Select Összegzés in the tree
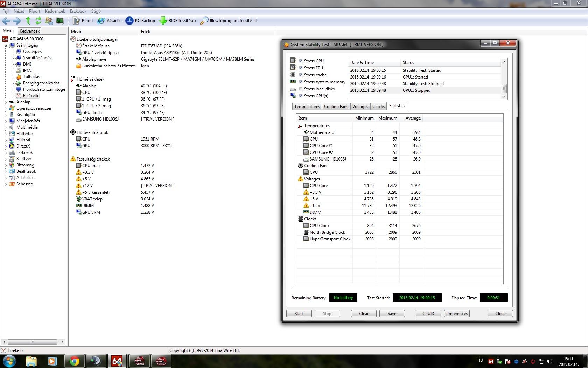The width and height of the screenshot is (588, 368). [x=32, y=52]
